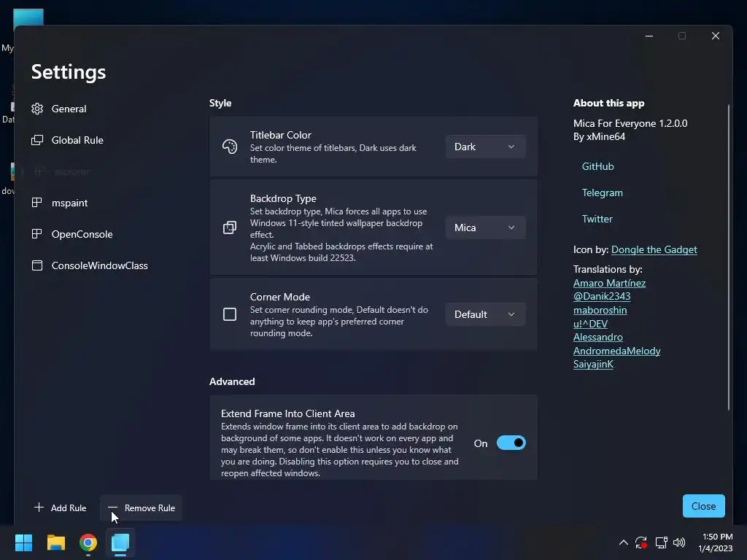This screenshot has width=747, height=560.
Task: Open translator Alessandro link
Action: (598, 337)
